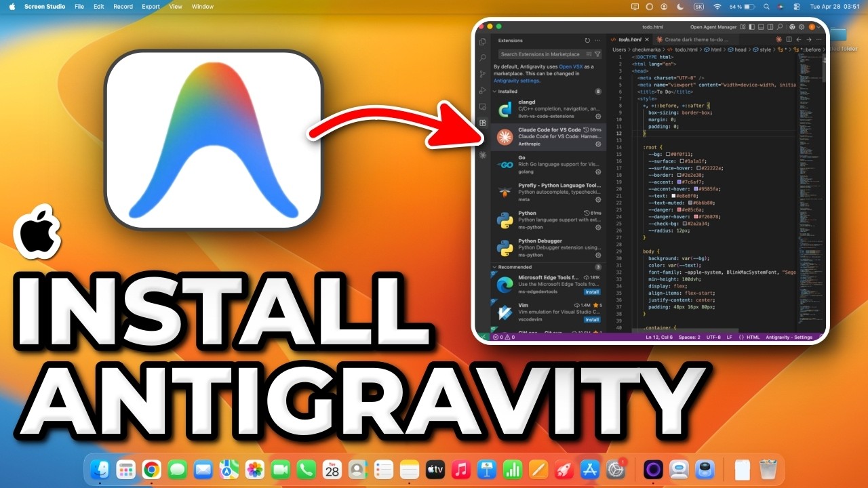Screen dimensions: 868x488
Task: Click the --text #e8e8f0 color swatch
Action: coord(673,195)
